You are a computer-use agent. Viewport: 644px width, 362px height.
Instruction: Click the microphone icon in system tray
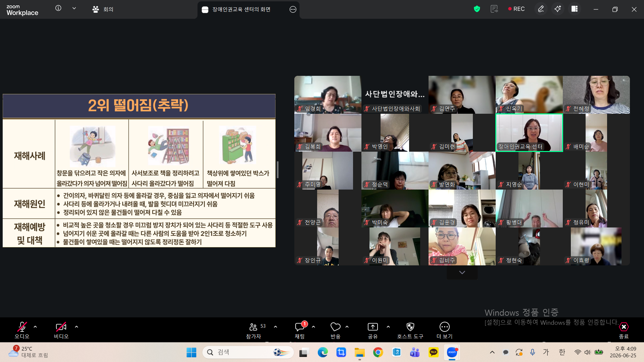[533, 352]
